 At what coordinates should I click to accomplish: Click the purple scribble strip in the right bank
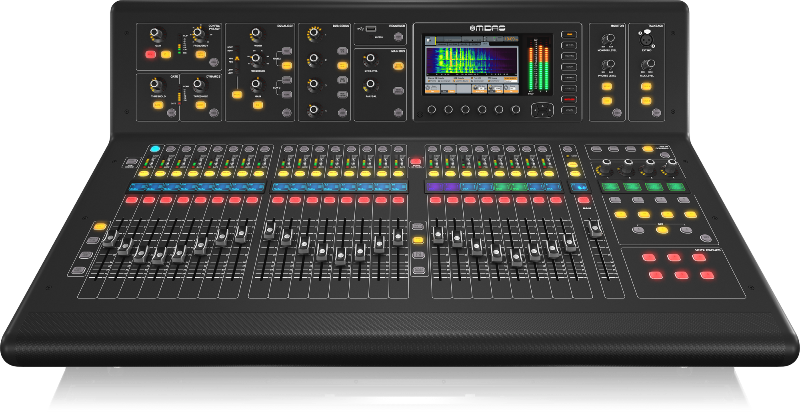[435, 187]
